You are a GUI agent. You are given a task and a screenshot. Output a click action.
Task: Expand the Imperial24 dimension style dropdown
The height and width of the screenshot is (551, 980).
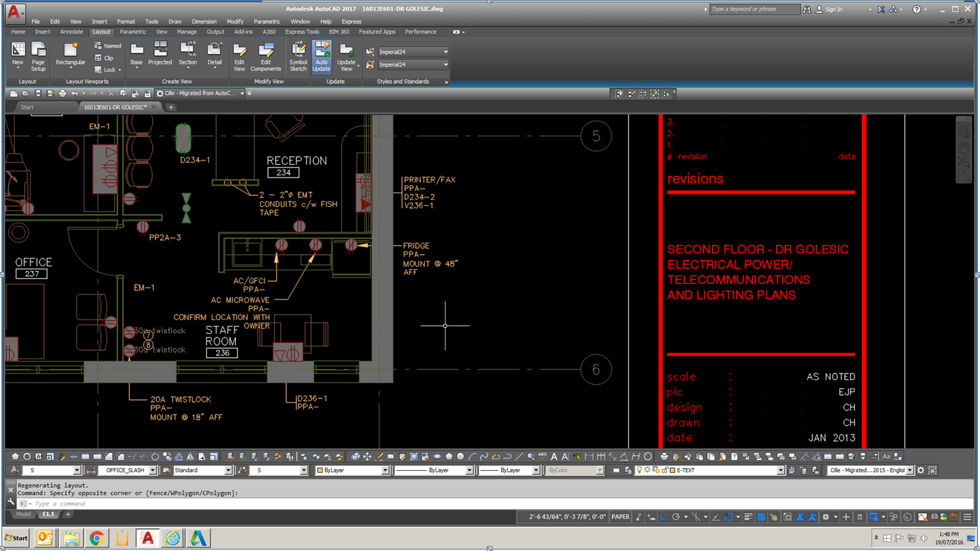444,51
